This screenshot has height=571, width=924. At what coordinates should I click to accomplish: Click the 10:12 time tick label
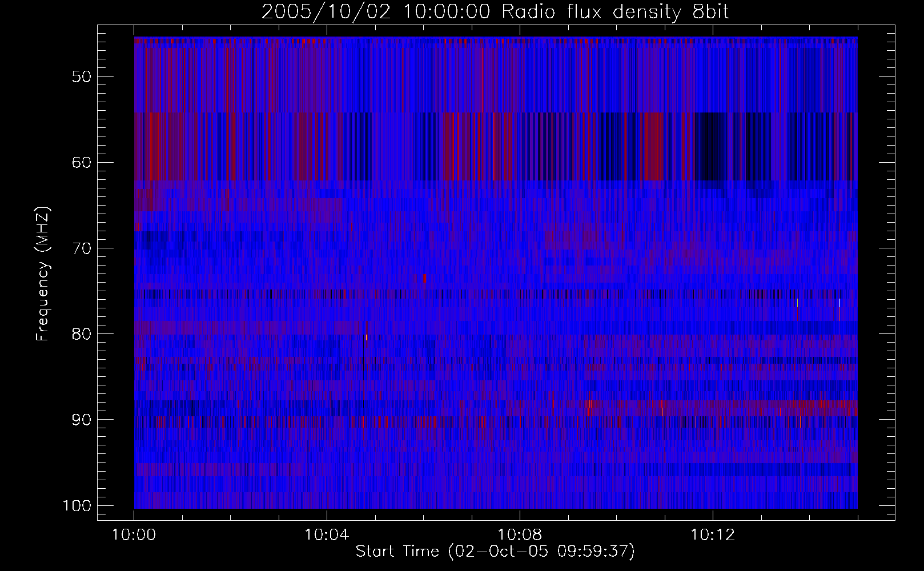click(712, 535)
